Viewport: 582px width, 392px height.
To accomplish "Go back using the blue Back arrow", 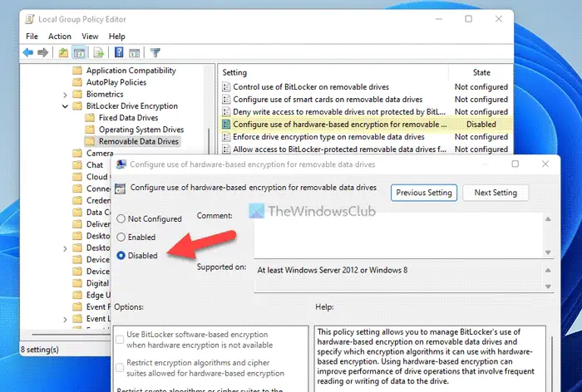I will pos(28,52).
